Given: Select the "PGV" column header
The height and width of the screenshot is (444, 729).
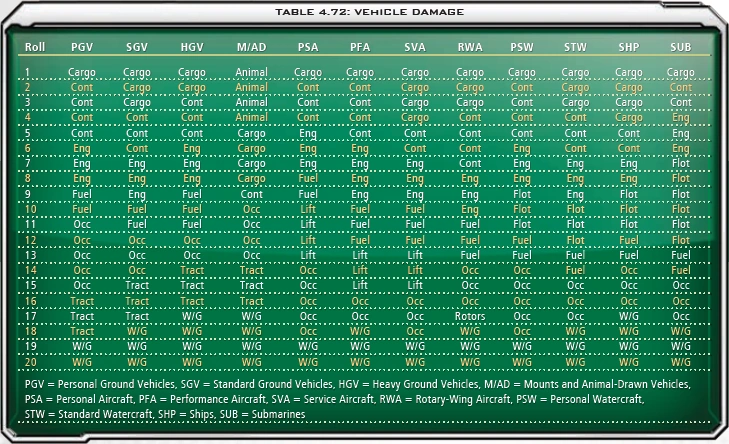Looking at the screenshot, I should 82,47.
